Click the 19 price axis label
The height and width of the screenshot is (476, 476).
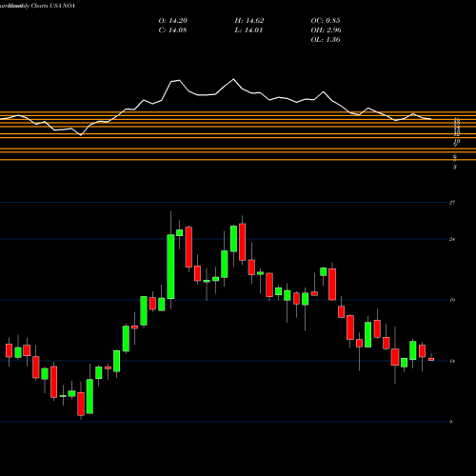pos(452,300)
